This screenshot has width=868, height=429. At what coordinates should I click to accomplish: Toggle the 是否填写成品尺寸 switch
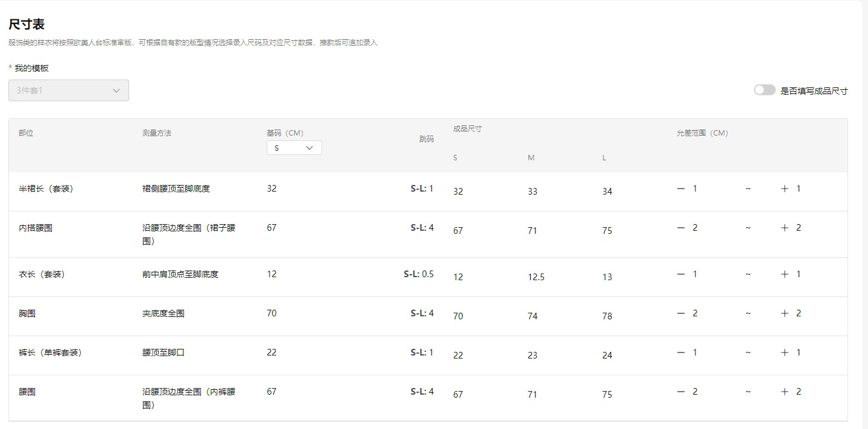pyautogui.click(x=764, y=90)
